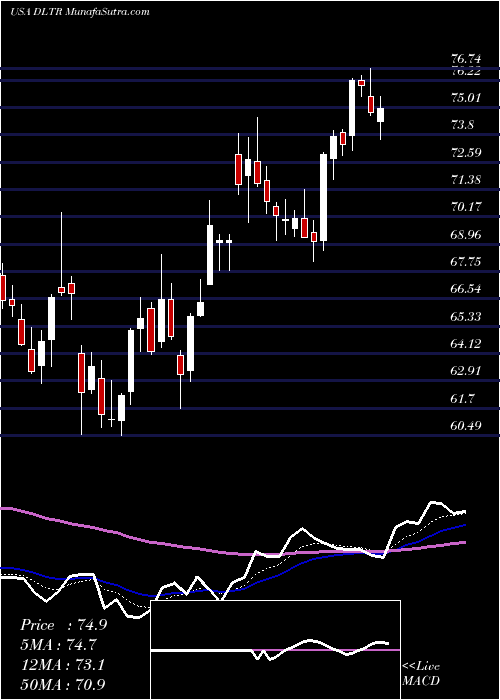
Task: Click the 62.91 price axis label
Action: pos(467,371)
